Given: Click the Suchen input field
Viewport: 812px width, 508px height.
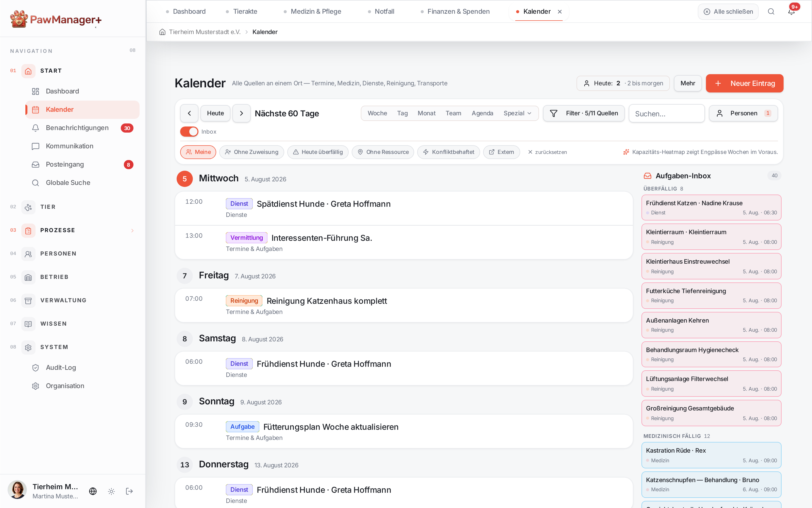Looking at the screenshot, I should pyautogui.click(x=666, y=114).
